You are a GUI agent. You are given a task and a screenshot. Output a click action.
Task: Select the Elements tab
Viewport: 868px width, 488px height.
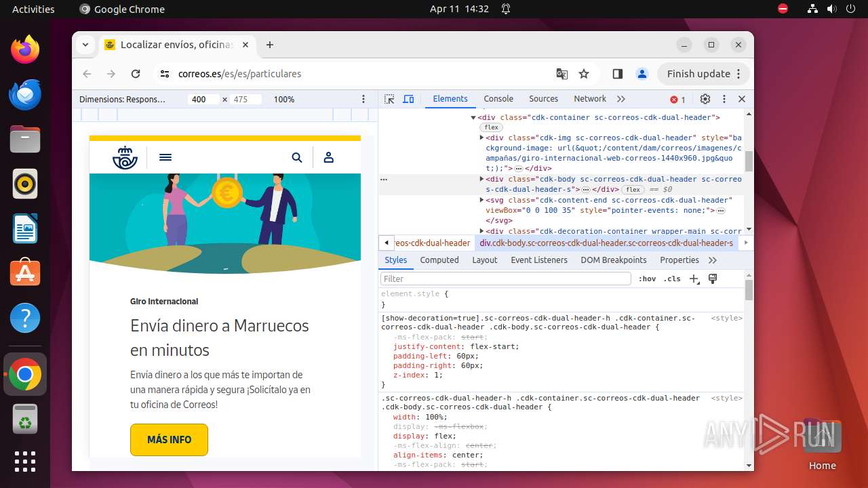pos(450,99)
